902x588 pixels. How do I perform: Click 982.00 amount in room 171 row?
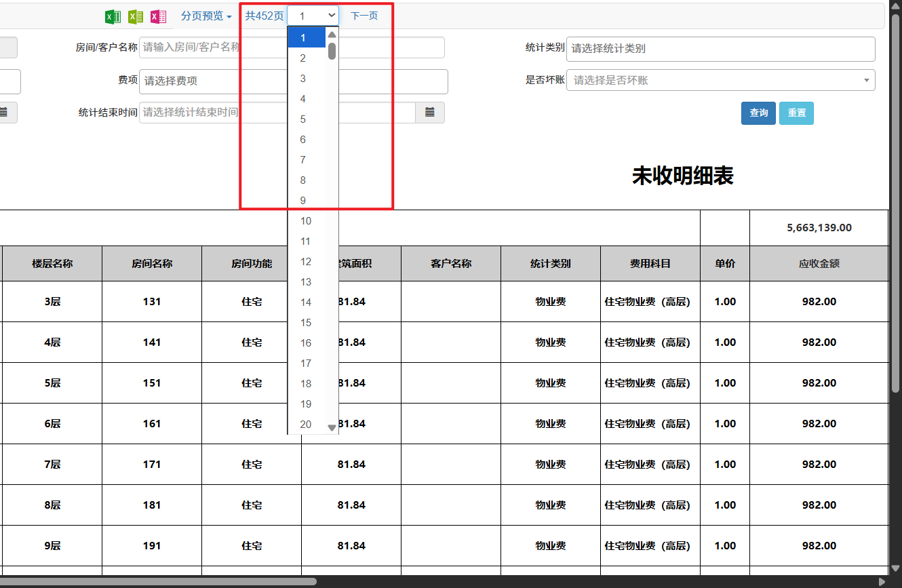coord(819,464)
